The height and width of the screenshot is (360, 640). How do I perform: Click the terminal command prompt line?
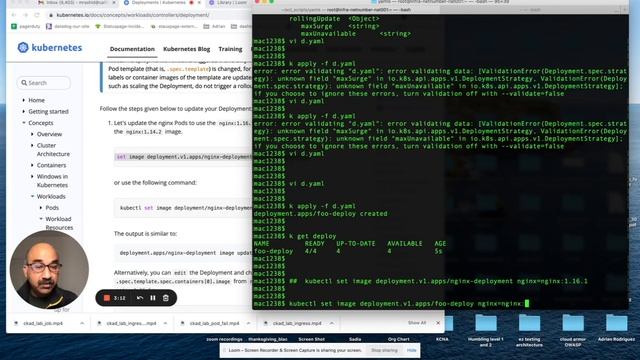tap(391, 304)
